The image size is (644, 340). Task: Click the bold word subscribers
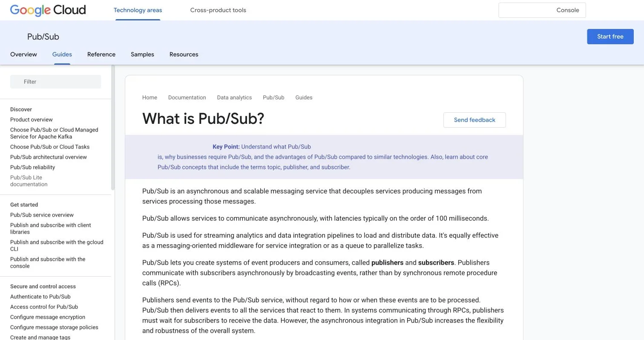[x=436, y=263]
